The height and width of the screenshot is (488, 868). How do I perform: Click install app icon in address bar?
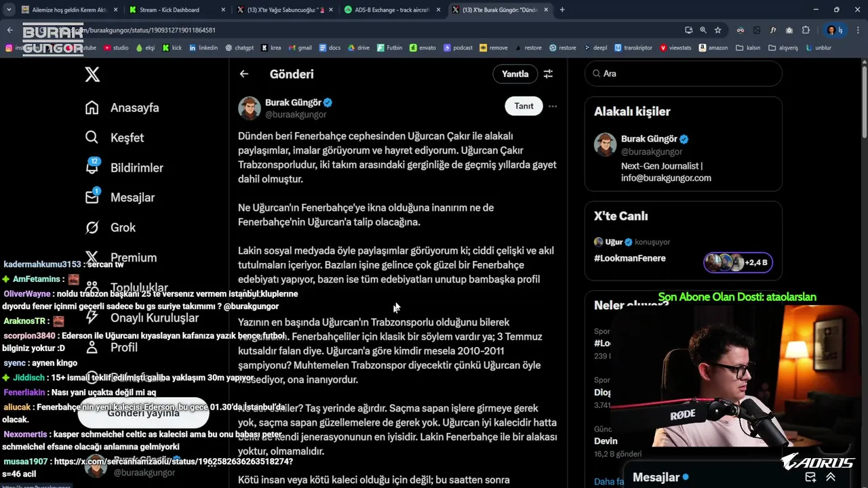click(x=689, y=30)
